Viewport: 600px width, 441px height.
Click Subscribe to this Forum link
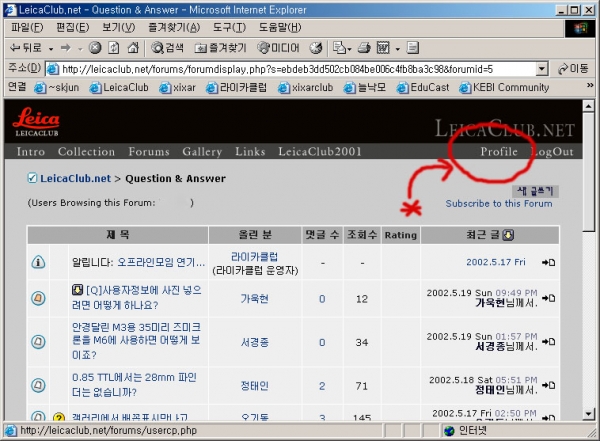tap(499, 203)
